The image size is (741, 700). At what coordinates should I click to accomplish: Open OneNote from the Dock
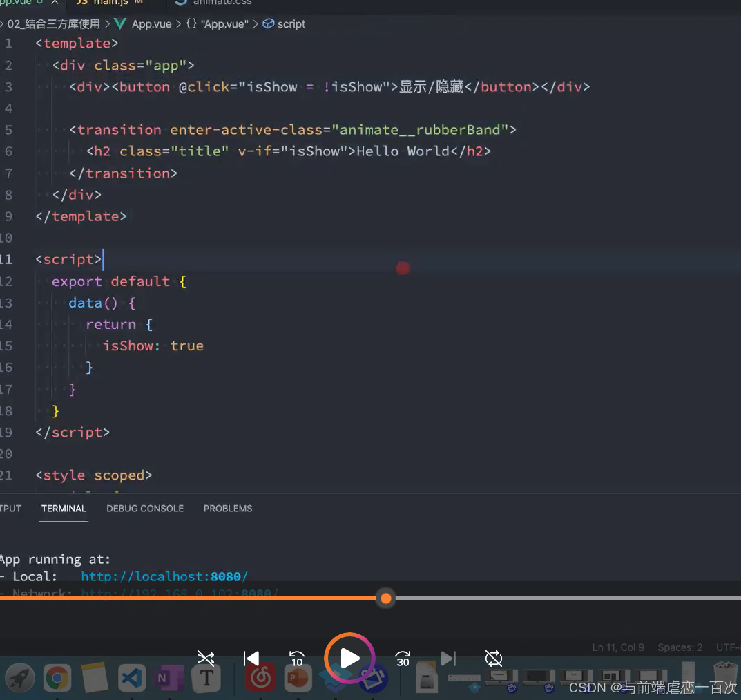[x=169, y=678]
